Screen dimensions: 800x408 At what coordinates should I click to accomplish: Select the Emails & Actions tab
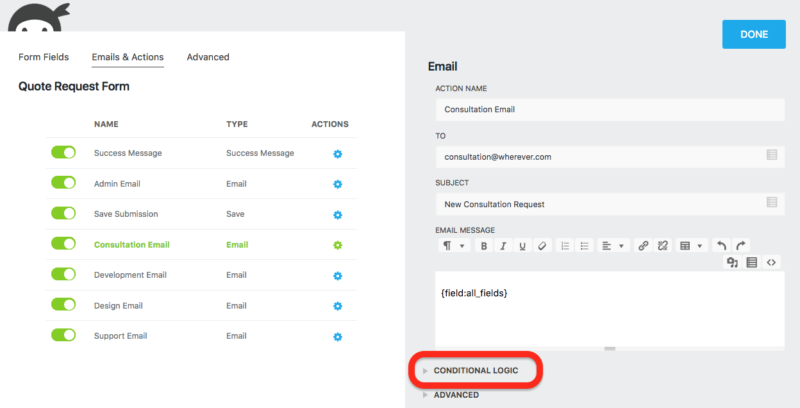(x=128, y=57)
